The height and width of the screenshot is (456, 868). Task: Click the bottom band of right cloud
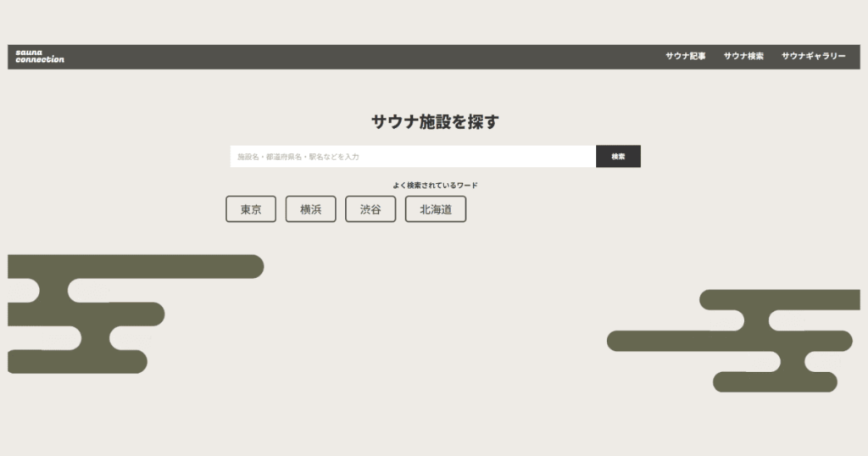776,381
